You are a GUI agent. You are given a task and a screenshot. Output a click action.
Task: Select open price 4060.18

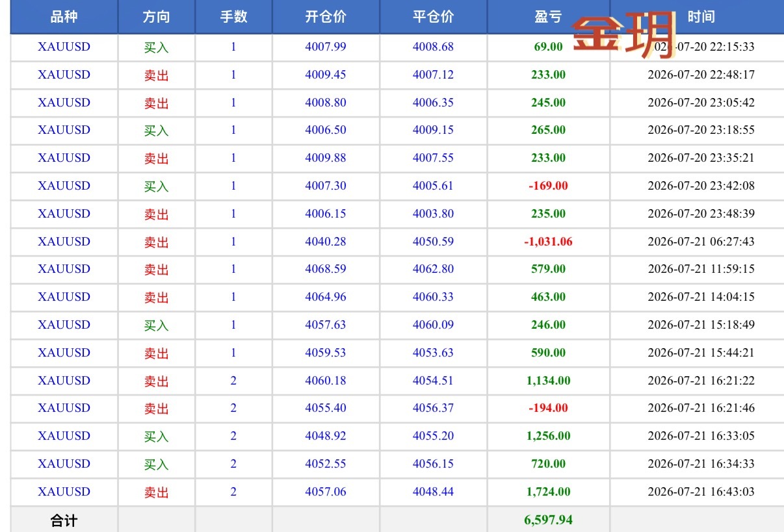coord(326,381)
